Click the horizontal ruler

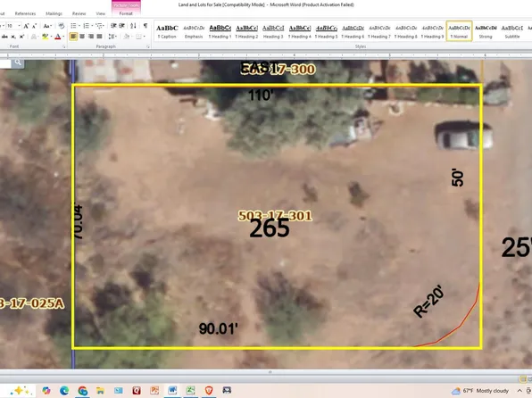(266, 55)
